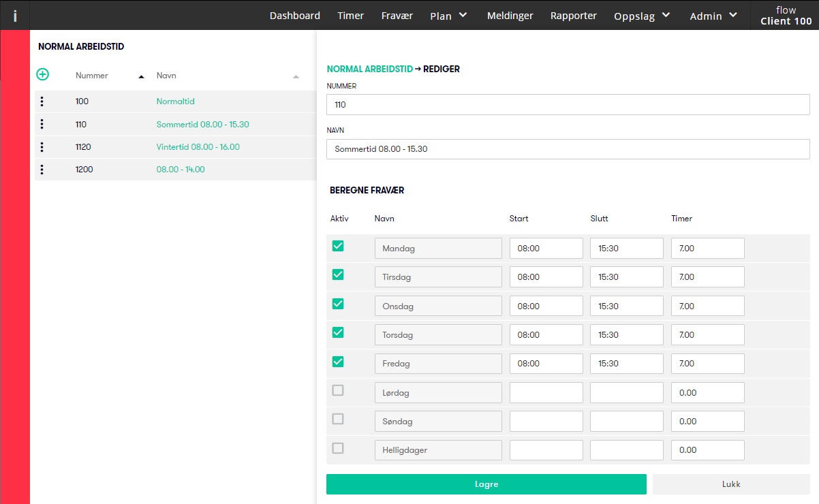819x504 pixels.
Task: Select the number cell 100
Action: [82, 101]
